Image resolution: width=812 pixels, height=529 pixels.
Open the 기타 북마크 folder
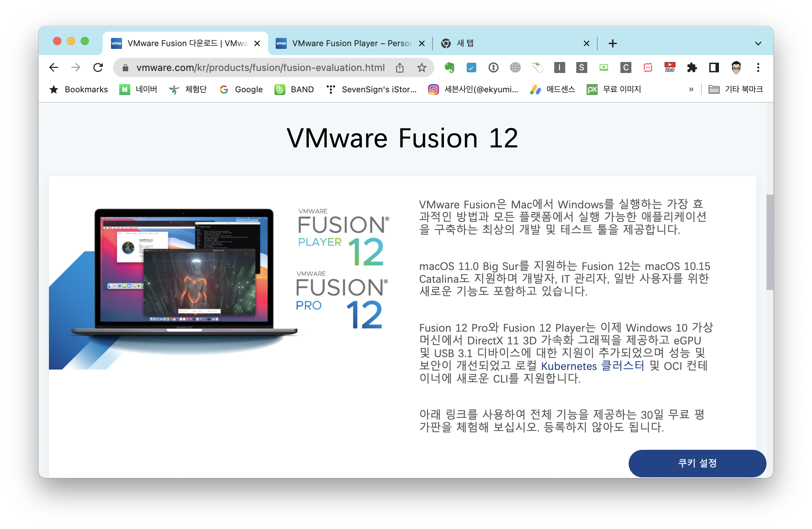(735, 90)
